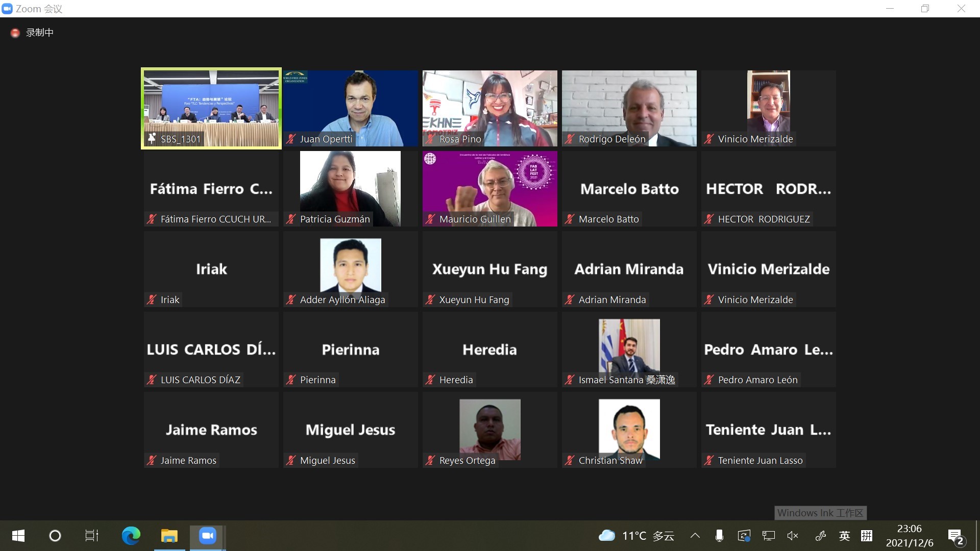Click Rodrigo Deleón's muted mic icon
This screenshot has height=551, width=980.
click(570, 139)
